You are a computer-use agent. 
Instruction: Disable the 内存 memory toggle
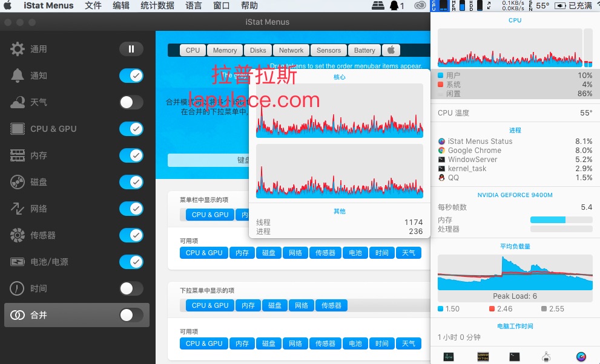131,155
